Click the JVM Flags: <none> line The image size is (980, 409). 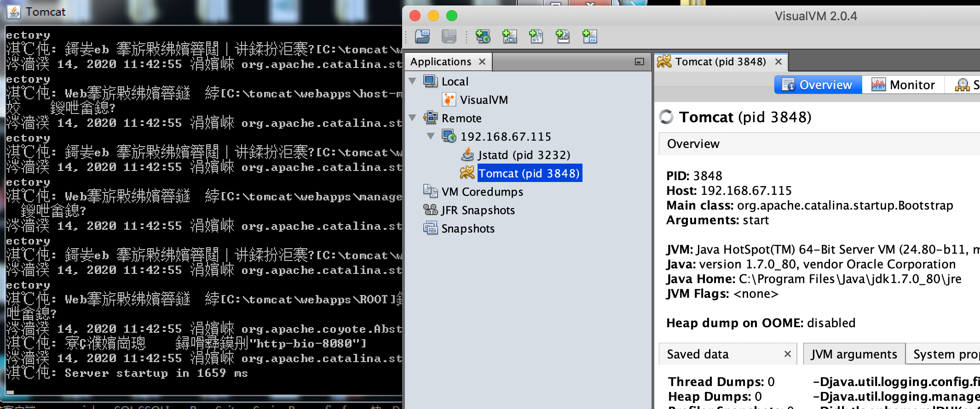[722, 294]
